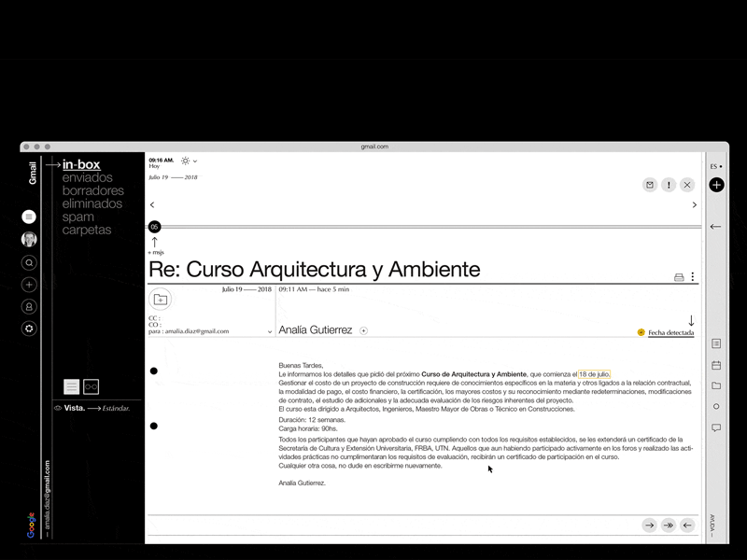Forward with the right arrow button
Viewport: 747px width, 560px height.
[x=649, y=525]
